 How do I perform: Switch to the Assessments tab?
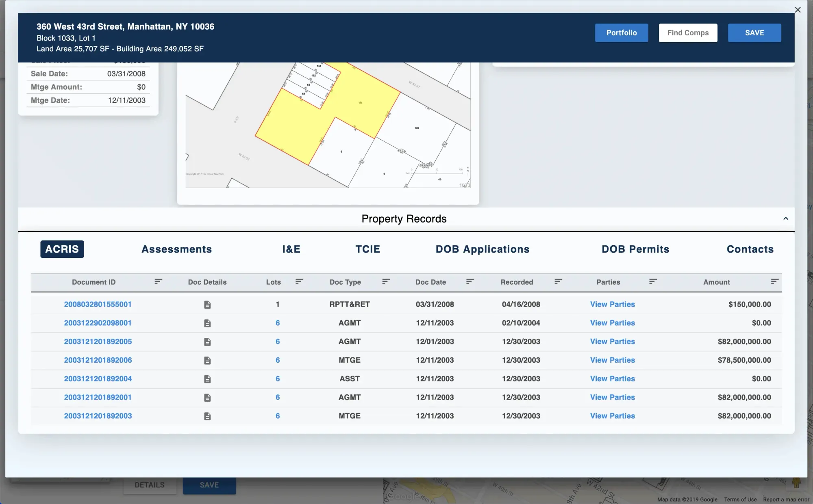(x=176, y=249)
